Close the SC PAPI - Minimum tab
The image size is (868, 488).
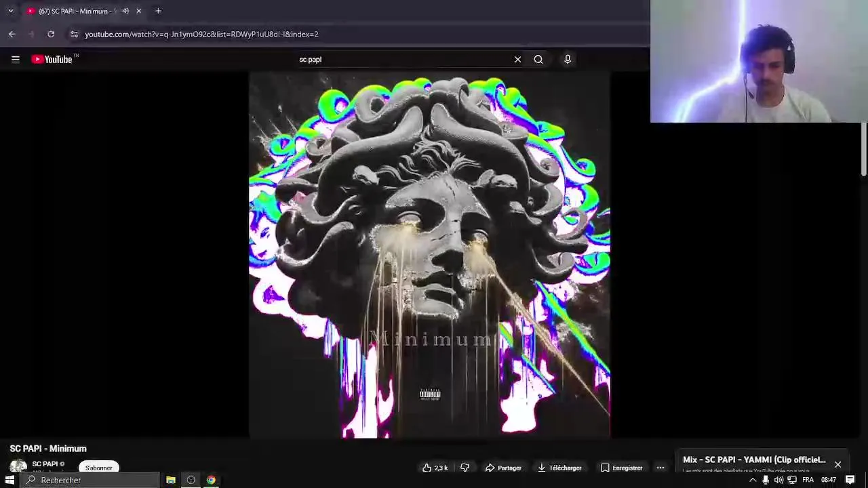138,11
